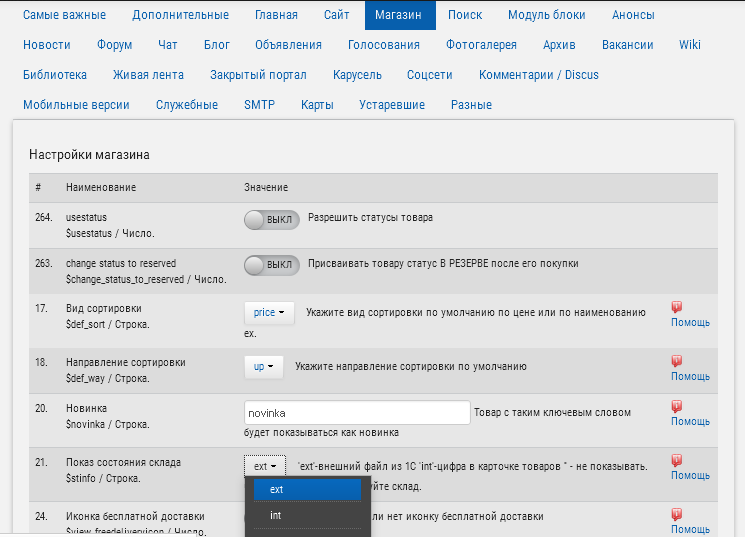Screen dimensions: 745x537
Task: Switch to the Главная tab
Action: pyautogui.click(x=276, y=15)
